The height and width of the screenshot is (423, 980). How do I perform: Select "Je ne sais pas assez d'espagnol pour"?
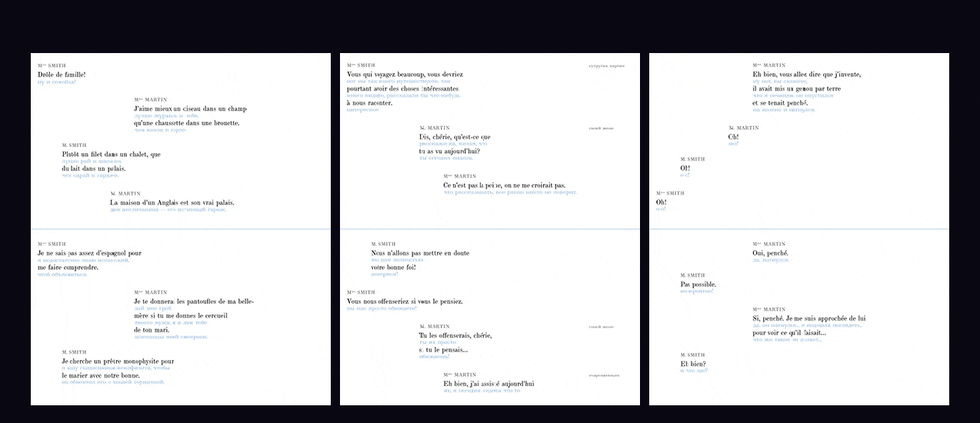click(89, 253)
